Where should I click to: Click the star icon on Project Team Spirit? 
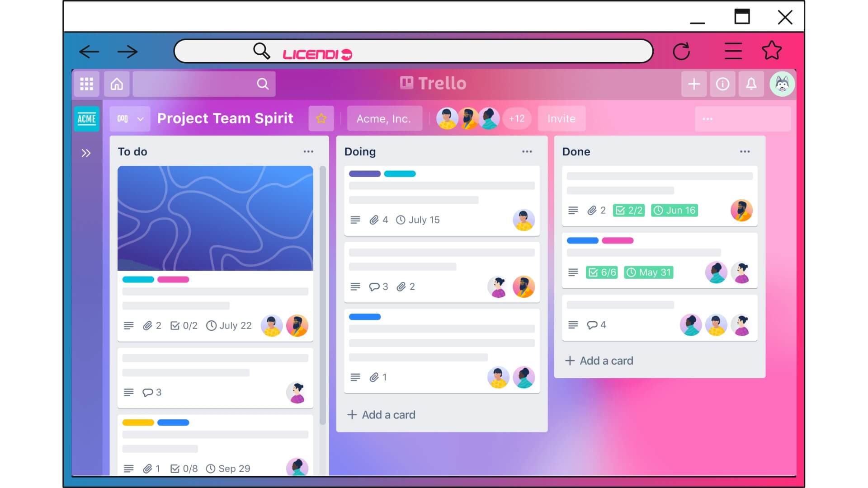[321, 117]
